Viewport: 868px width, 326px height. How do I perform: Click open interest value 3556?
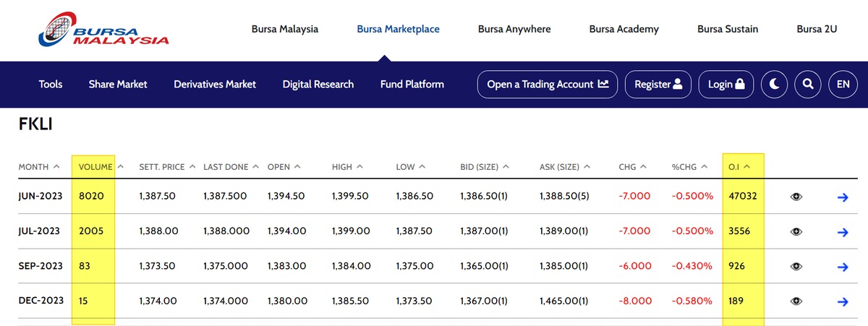coord(739,231)
